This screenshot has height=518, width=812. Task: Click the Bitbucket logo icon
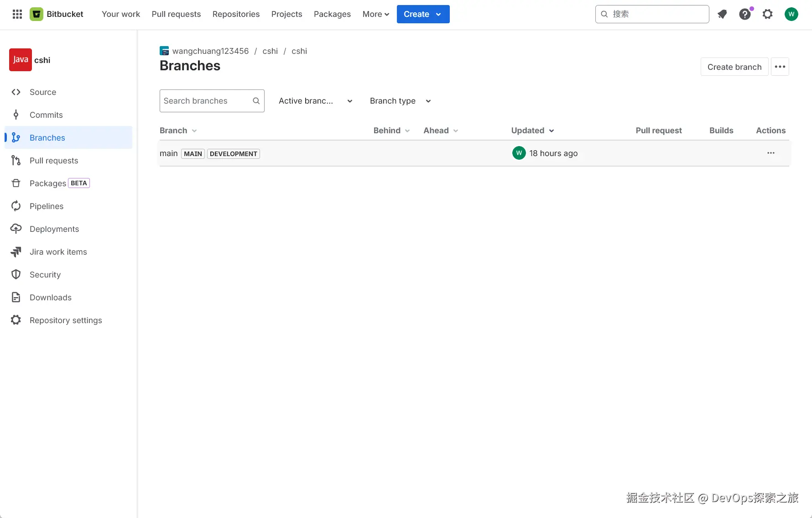[x=36, y=14]
